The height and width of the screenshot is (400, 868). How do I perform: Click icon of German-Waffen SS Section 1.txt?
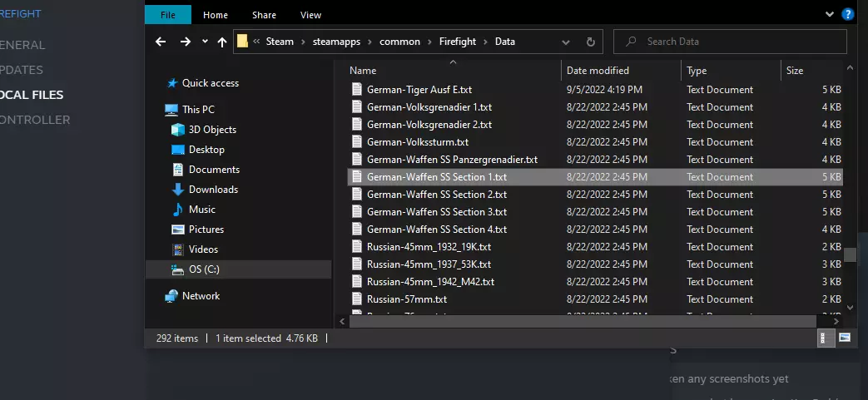pyautogui.click(x=357, y=177)
